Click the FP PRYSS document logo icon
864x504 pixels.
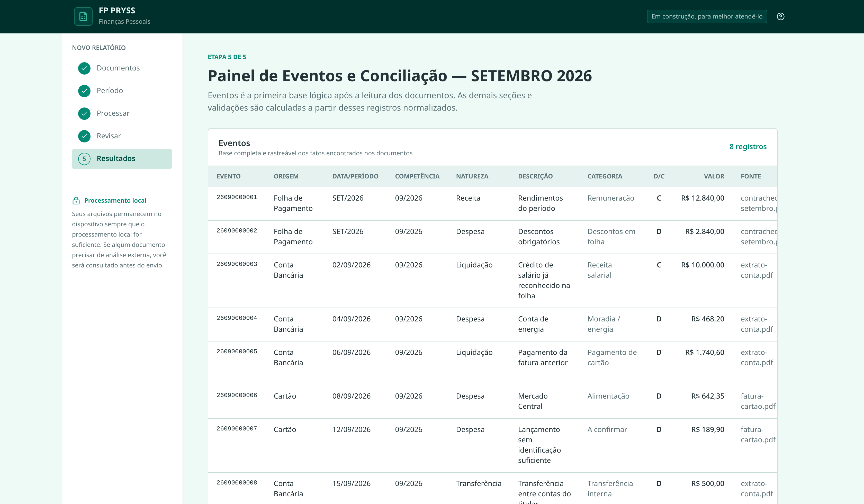[x=83, y=16]
